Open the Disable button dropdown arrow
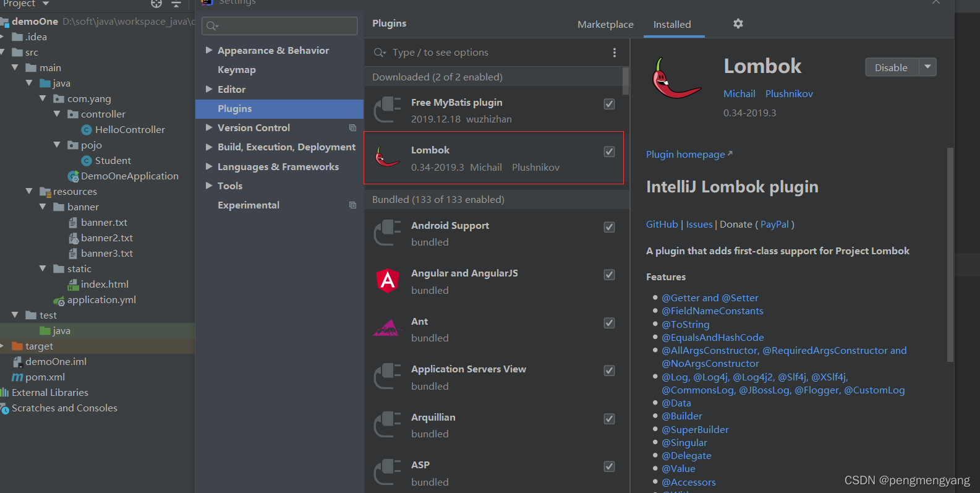The image size is (980, 493). tap(927, 67)
